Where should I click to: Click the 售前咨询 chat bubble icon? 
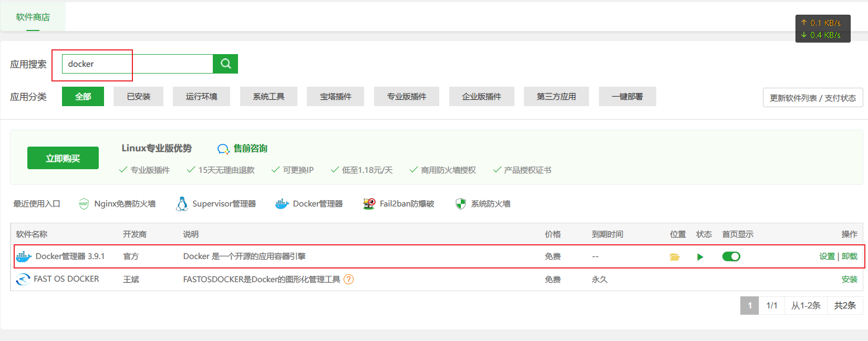click(x=223, y=149)
